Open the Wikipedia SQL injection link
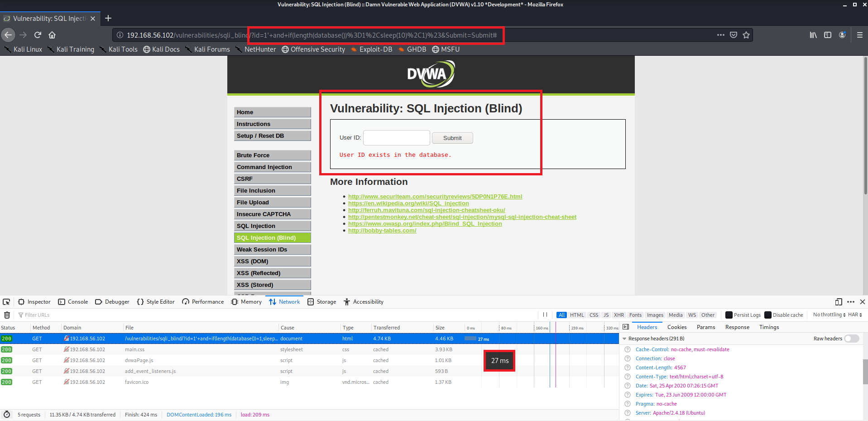Screen dimensions: 868x421 pos(408,203)
